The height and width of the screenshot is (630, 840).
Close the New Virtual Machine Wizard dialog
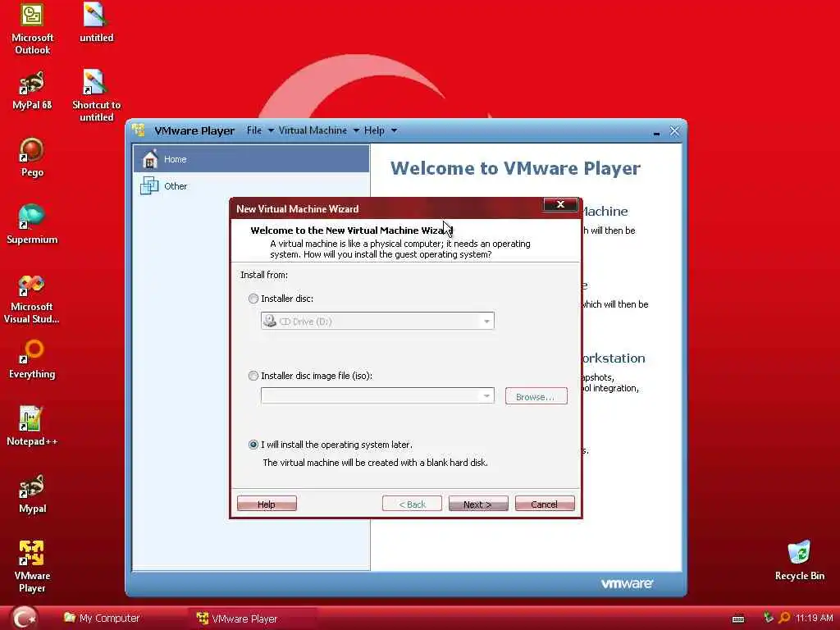pyautogui.click(x=560, y=204)
